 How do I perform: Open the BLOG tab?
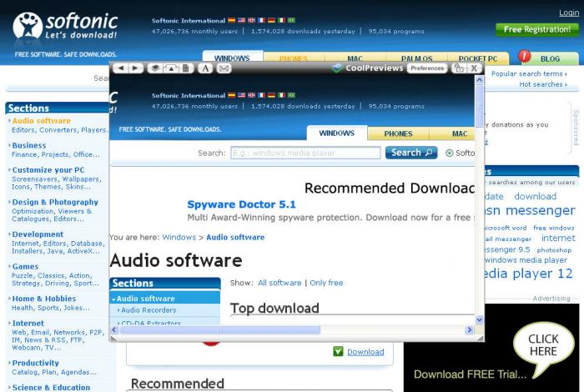(x=550, y=59)
